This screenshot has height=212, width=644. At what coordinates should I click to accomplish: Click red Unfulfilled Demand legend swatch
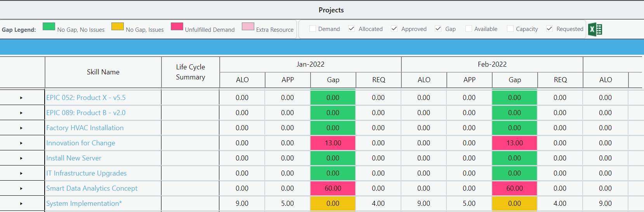click(x=177, y=26)
